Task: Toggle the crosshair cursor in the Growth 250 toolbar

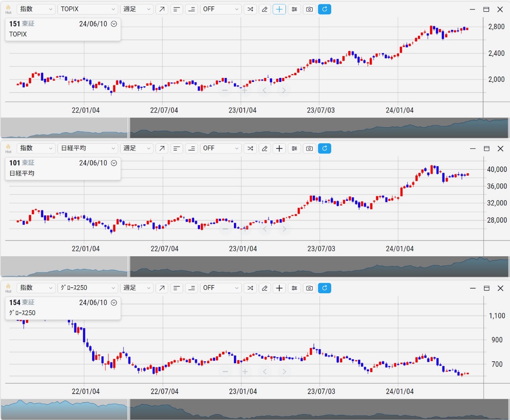Action: click(x=279, y=288)
